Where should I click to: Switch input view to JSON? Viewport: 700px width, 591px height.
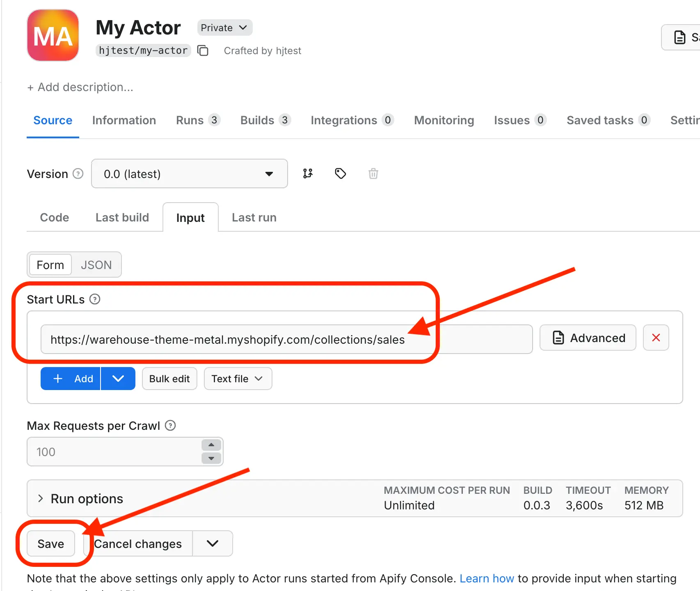(96, 265)
